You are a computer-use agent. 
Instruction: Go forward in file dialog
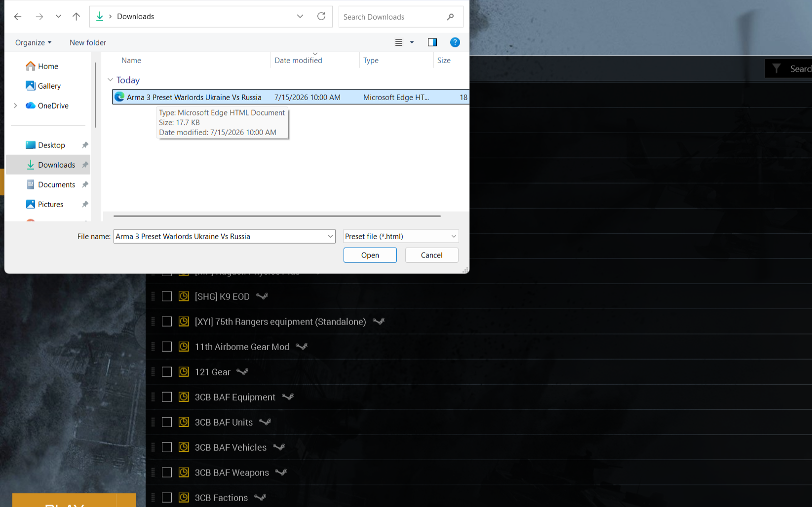[x=39, y=17]
